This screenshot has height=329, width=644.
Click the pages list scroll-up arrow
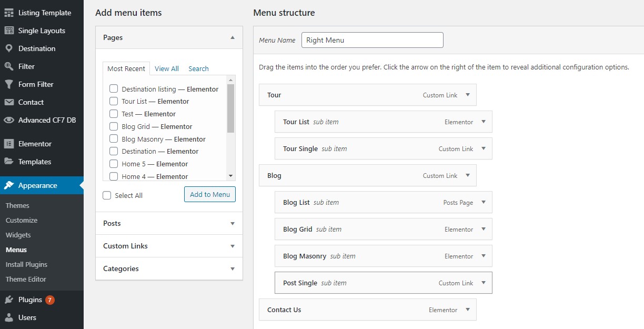[x=230, y=79]
